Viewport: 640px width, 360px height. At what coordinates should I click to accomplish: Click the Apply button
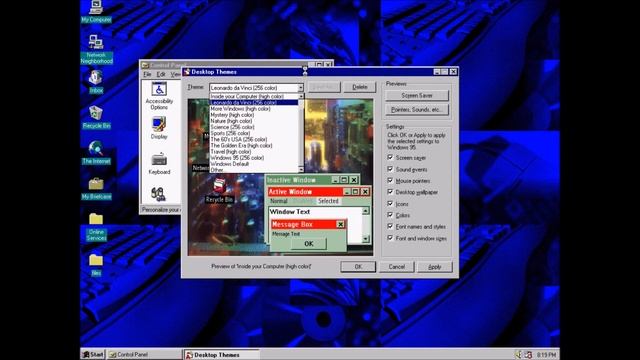click(x=435, y=267)
